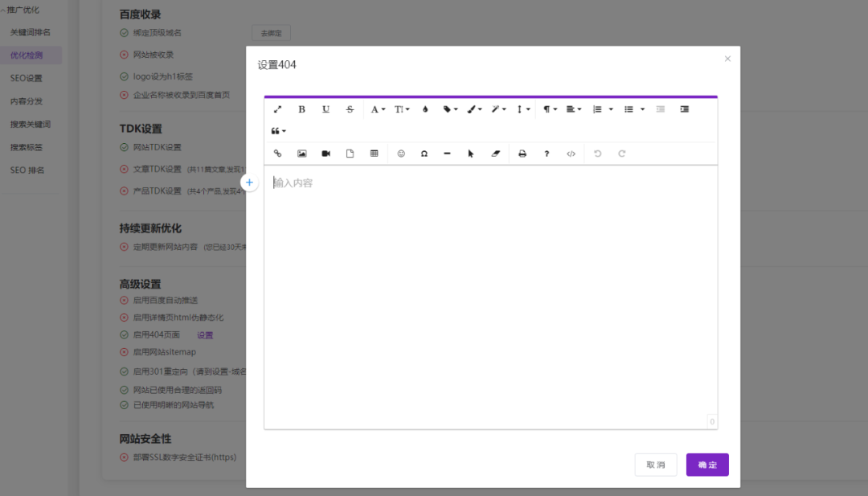Open SEO 排名 in sidebar
This screenshot has width=868, height=496.
point(27,170)
